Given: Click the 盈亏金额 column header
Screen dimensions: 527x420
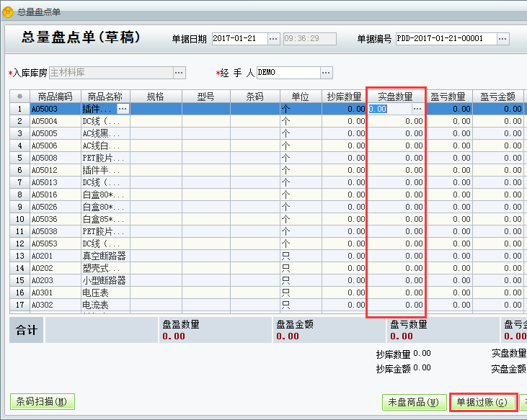Looking at the screenshot, I should click(x=497, y=97).
